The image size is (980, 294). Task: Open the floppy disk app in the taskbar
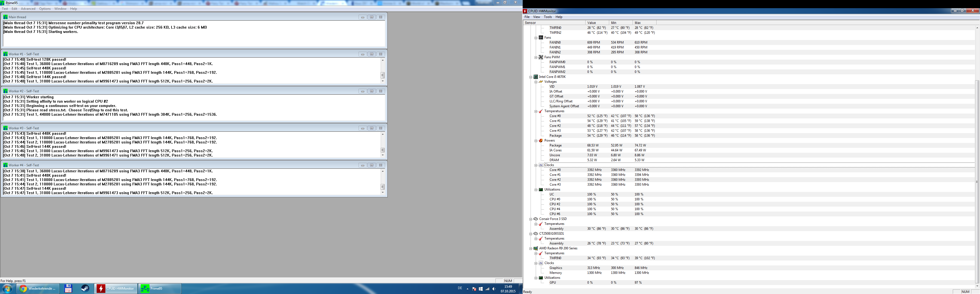point(68,289)
